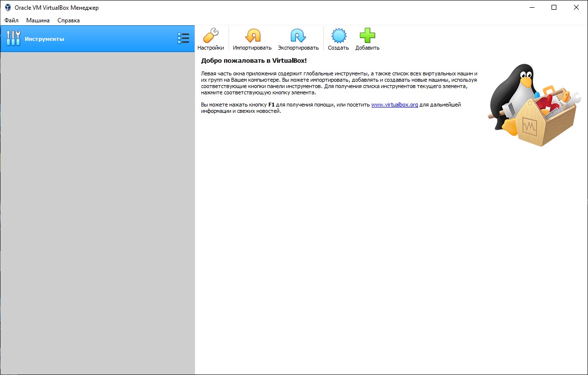Minimize the VirtualBox Manager window

click(532, 8)
